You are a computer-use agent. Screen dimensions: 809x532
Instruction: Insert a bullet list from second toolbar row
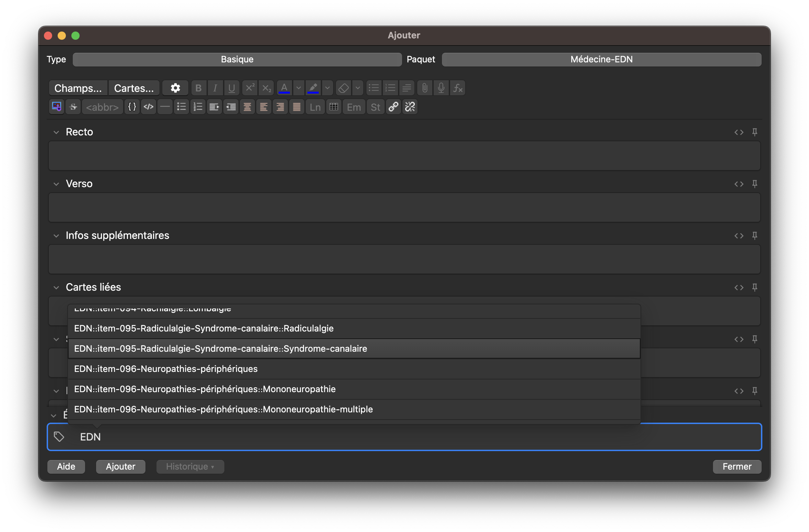(181, 107)
